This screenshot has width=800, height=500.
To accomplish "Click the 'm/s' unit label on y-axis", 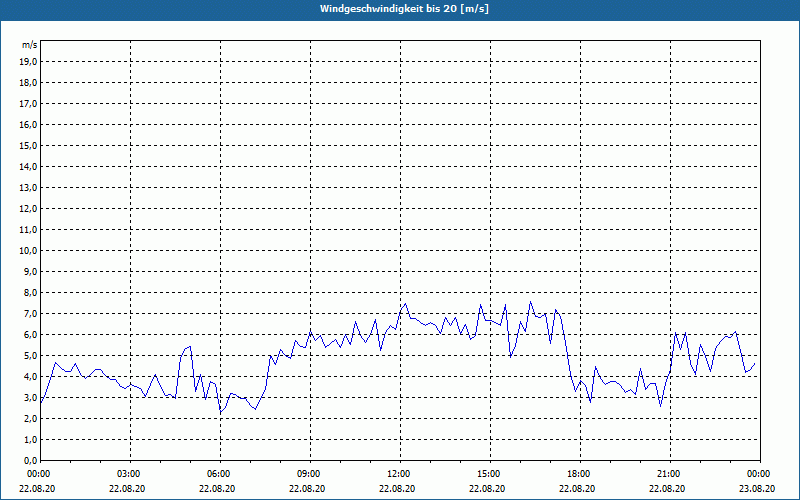I will click(30, 45).
